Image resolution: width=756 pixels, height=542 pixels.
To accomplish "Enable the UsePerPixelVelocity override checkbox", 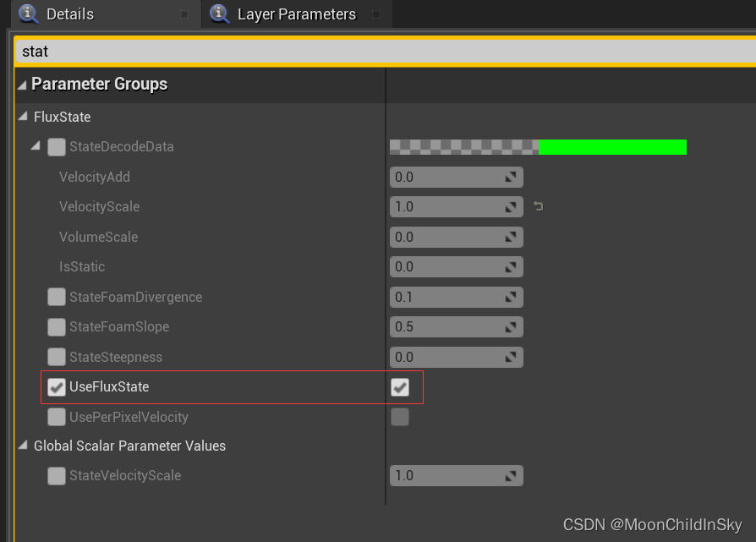I will pyautogui.click(x=57, y=417).
